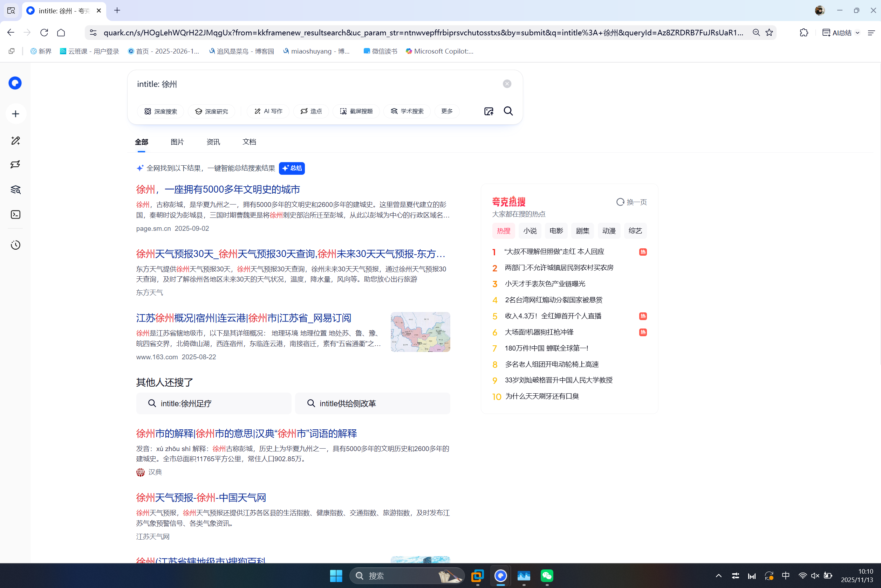The image size is (881, 588).
Task: Click the camera image-search icon in search box
Action: tap(489, 111)
